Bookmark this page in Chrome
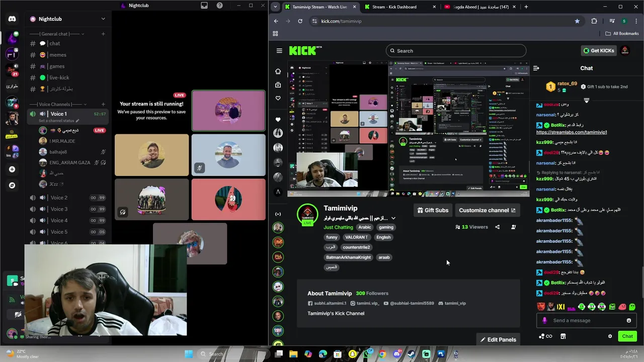The width and height of the screenshot is (644, 362). tap(577, 21)
